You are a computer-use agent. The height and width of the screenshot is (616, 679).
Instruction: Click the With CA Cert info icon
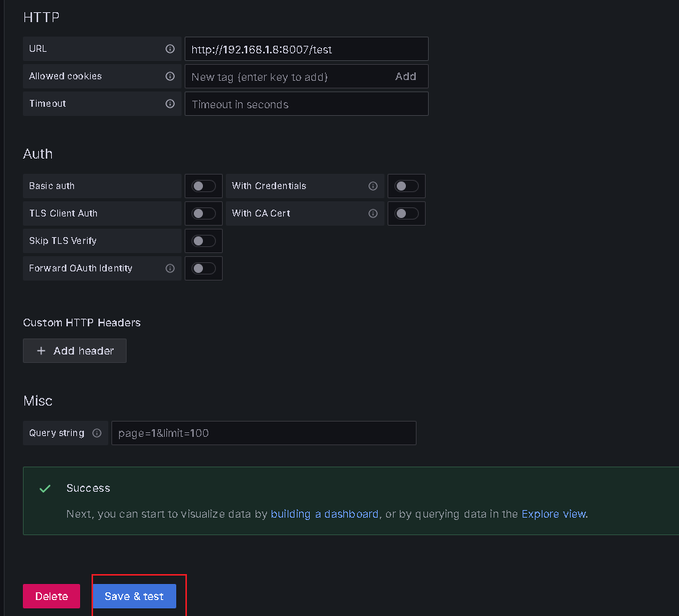coord(372,213)
